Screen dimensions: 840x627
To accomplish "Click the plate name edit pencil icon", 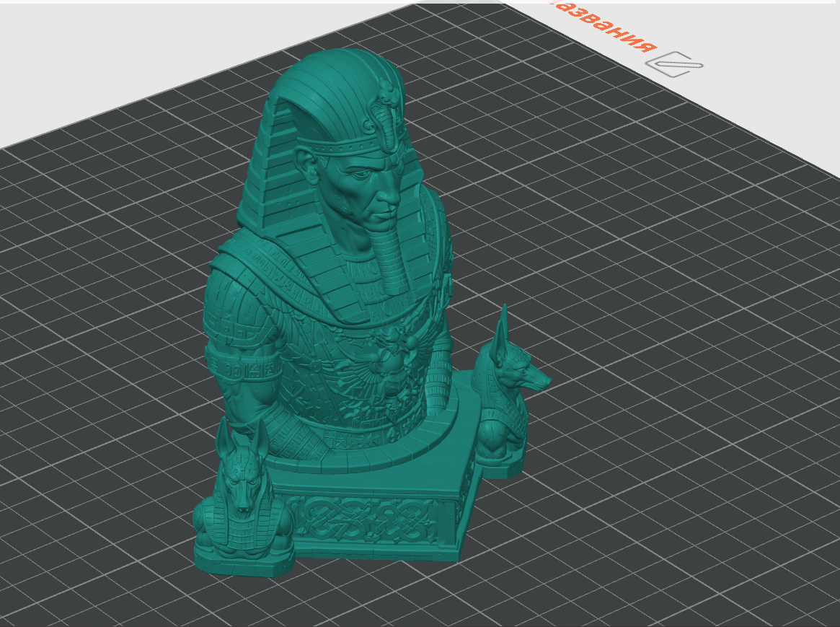I will click(674, 64).
